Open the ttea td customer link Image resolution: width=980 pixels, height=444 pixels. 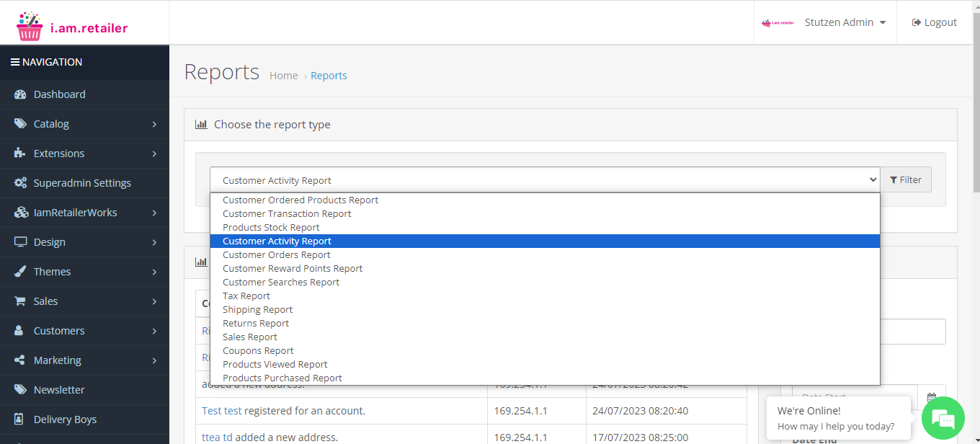pyautogui.click(x=217, y=438)
